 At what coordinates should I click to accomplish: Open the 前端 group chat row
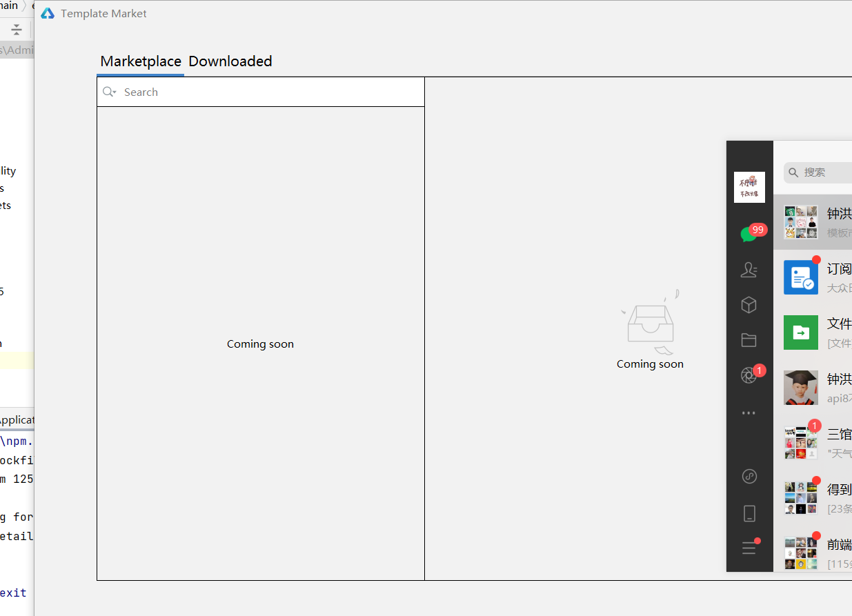[813, 548]
